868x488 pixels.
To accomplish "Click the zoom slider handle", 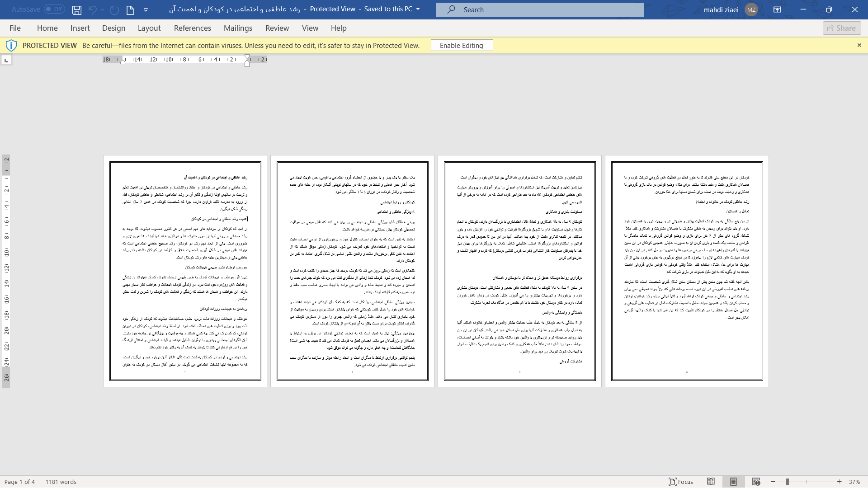I will point(787,482).
